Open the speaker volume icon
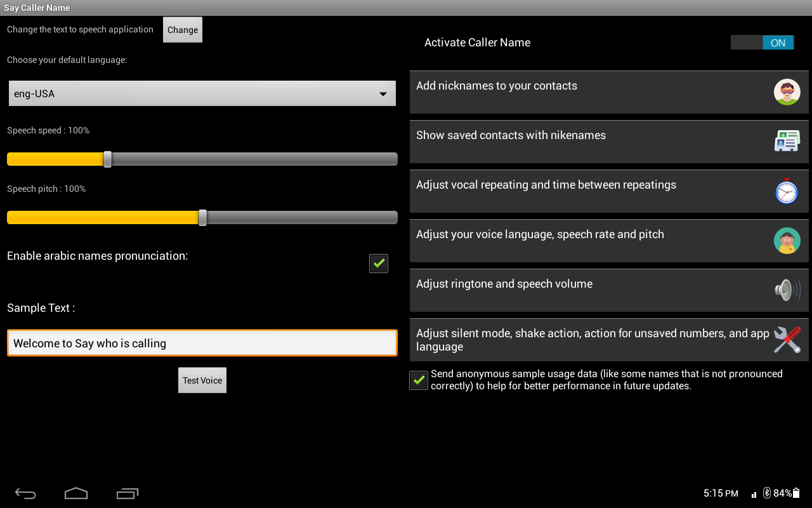 [x=787, y=290]
